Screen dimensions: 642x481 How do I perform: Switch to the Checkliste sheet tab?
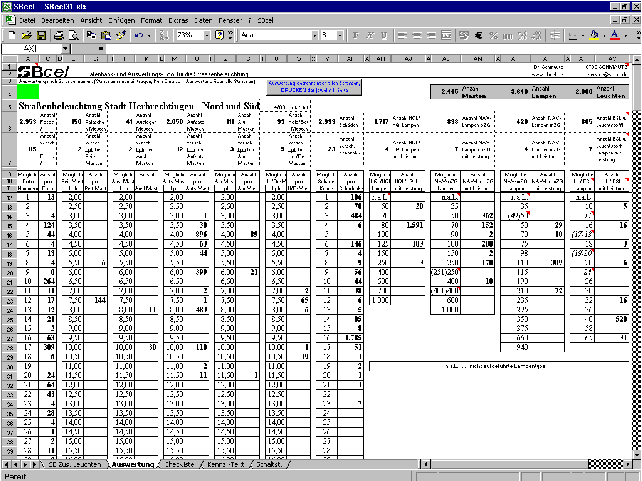point(179,464)
